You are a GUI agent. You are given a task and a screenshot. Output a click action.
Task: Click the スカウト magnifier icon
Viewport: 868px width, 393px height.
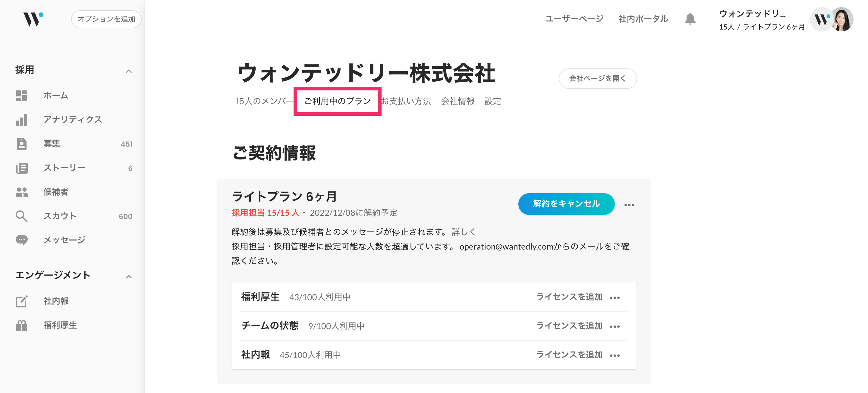(22, 216)
